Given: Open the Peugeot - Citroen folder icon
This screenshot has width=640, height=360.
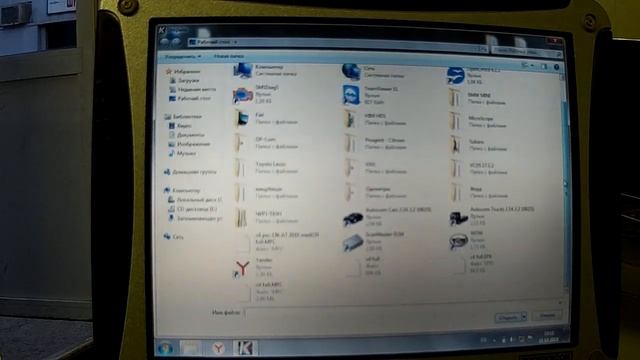Looking at the screenshot, I should 351,144.
